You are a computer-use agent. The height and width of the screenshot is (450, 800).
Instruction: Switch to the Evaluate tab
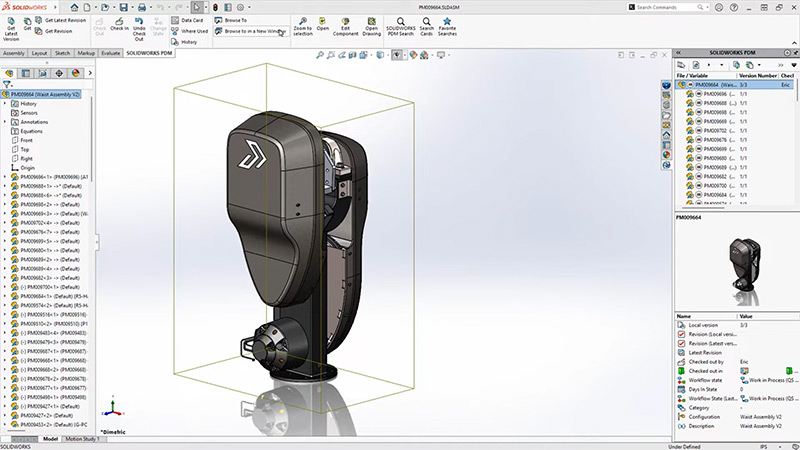[110, 53]
